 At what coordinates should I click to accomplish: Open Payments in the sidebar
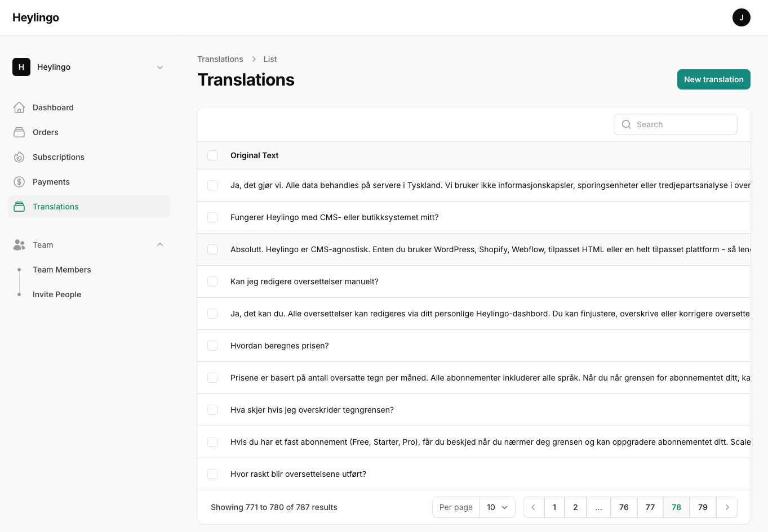pyautogui.click(x=89, y=182)
